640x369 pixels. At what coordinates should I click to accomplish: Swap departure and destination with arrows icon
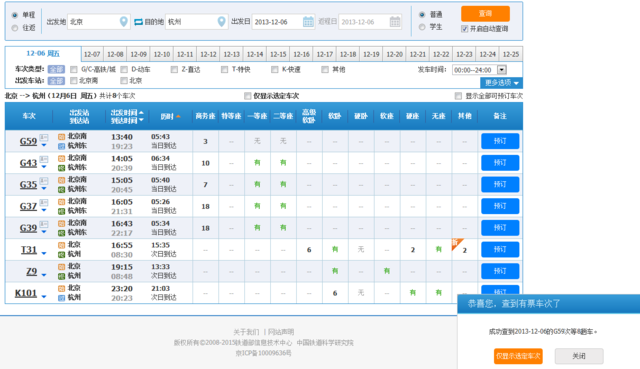click(x=138, y=22)
